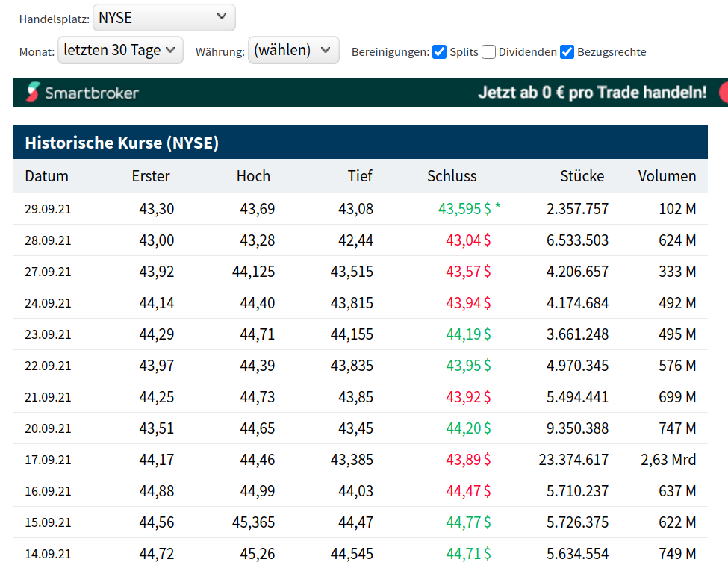Enable the Dividenden checkbox
728x565 pixels.
click(x=488, y=51)
